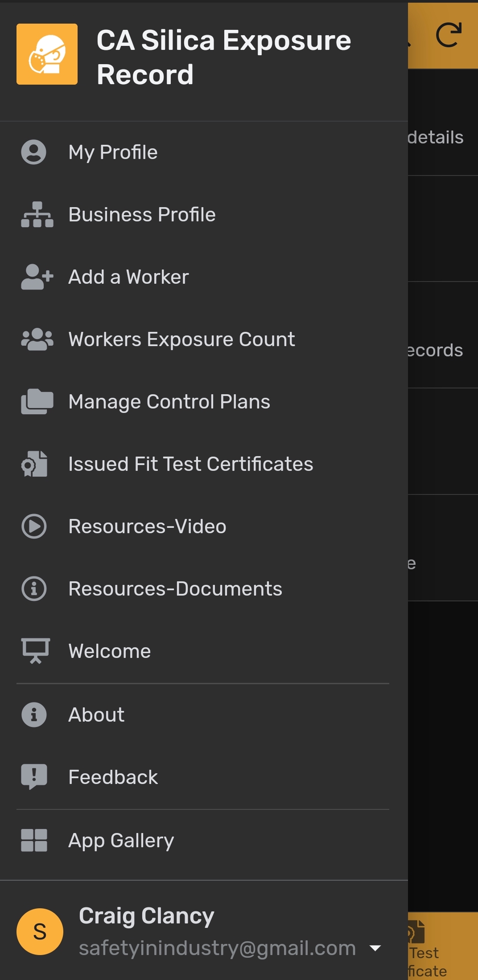The height and width of the screenshot is (980, 478).
Task: Tap the Add a Worker icon
Action: (37, 277)
